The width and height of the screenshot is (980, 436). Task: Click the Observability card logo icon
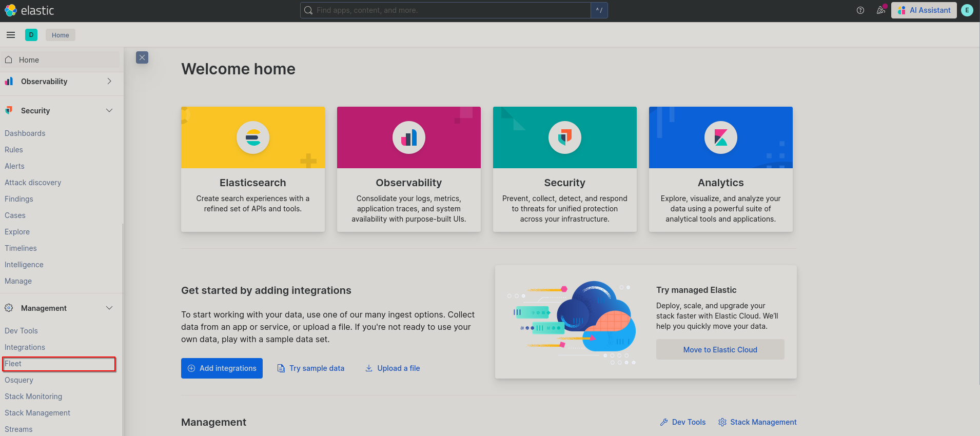409,137
